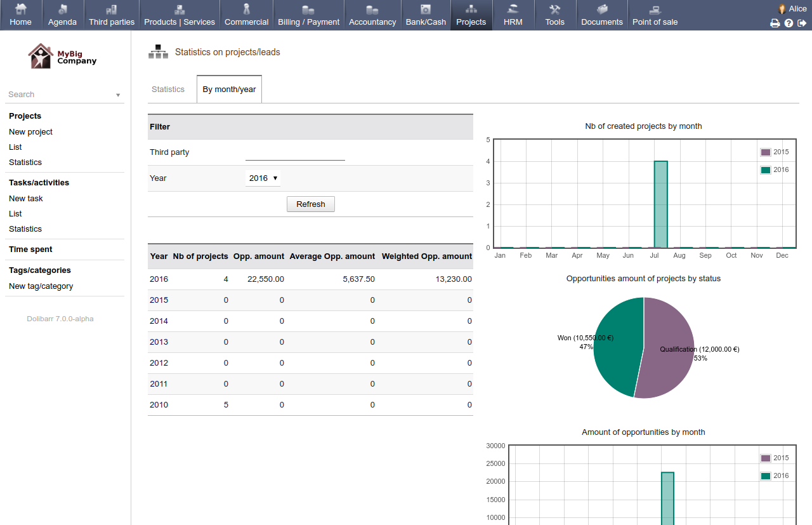
Task: Click 2015 legend swatch in created projects chart
Action: pos(766,152)
